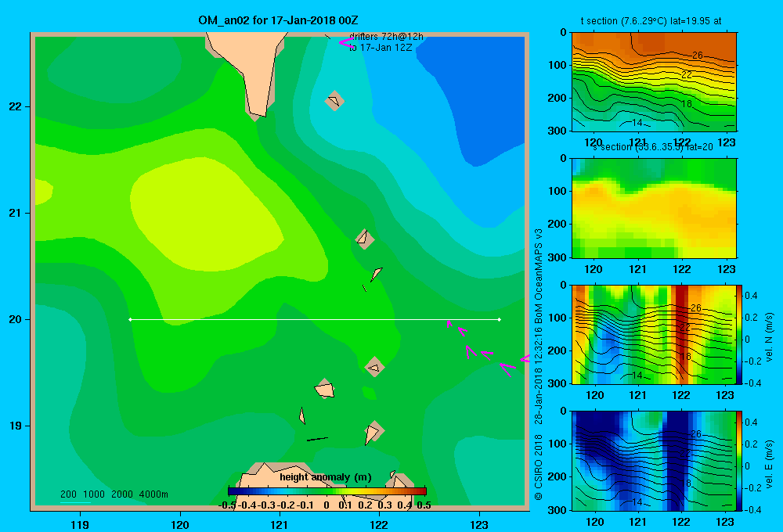Click the 'height anomaly (m)' legend title
This screenshot has width=783, height=532.
326,477
